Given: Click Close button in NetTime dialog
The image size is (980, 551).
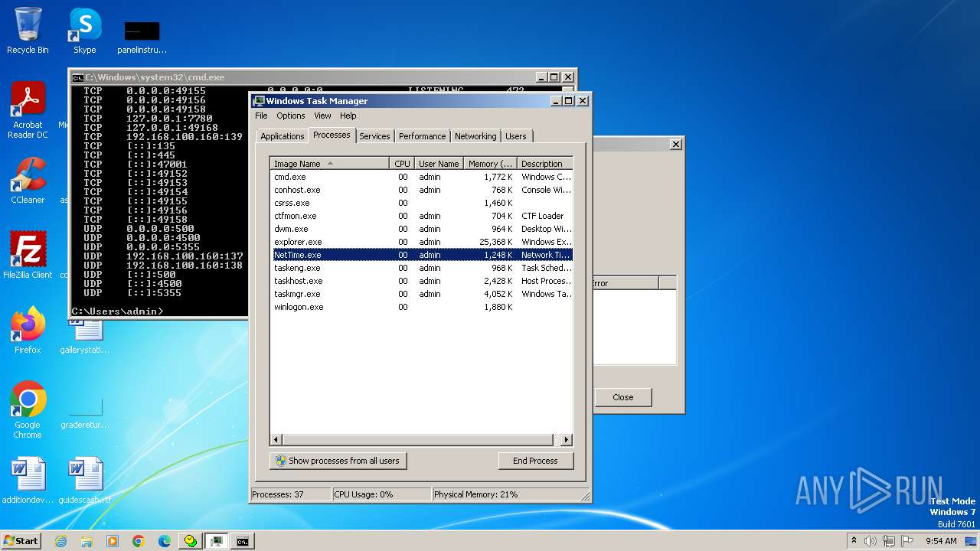Looking at the screenshot, I should [x=623, y=397].
